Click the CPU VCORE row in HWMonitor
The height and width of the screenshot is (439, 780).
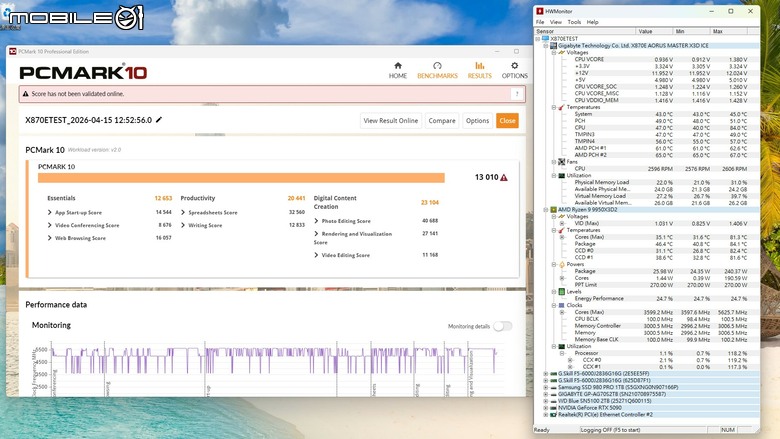click(x=660, y=59)
